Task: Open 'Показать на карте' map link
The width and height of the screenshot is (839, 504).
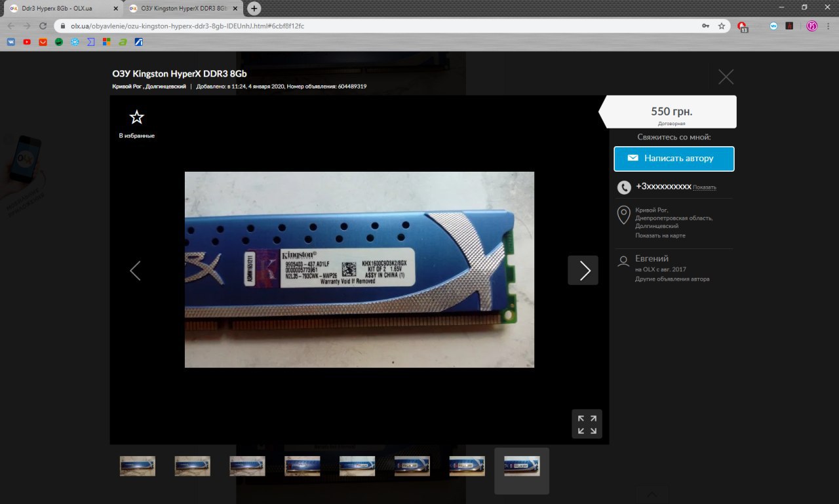Action: point(660,235)
